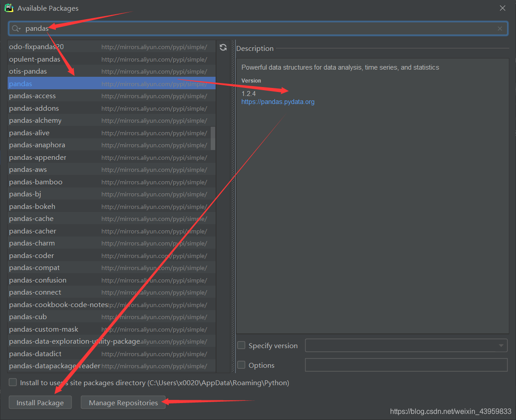This screenshot has height=420, width=516.
Task: Select pandas-access in the list
Action: [112, 96]
